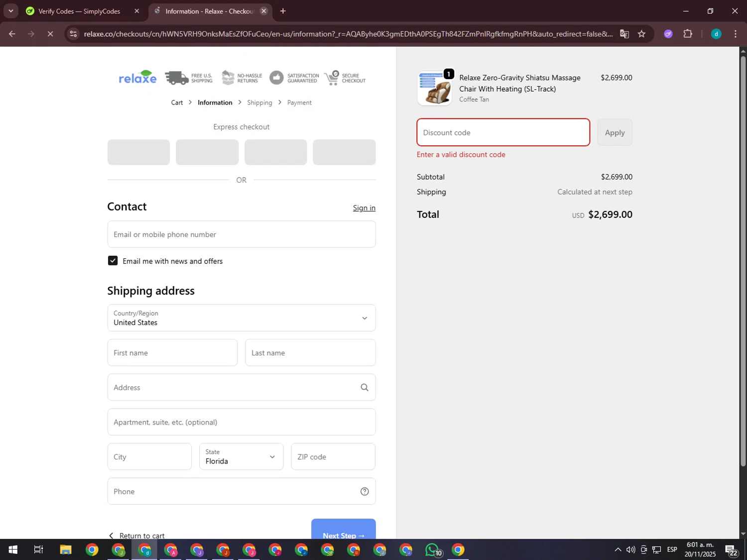Uncheck Email me with news and offers
Image resolution: width=747 pixels, height=560 pixels.
point(113,261)
